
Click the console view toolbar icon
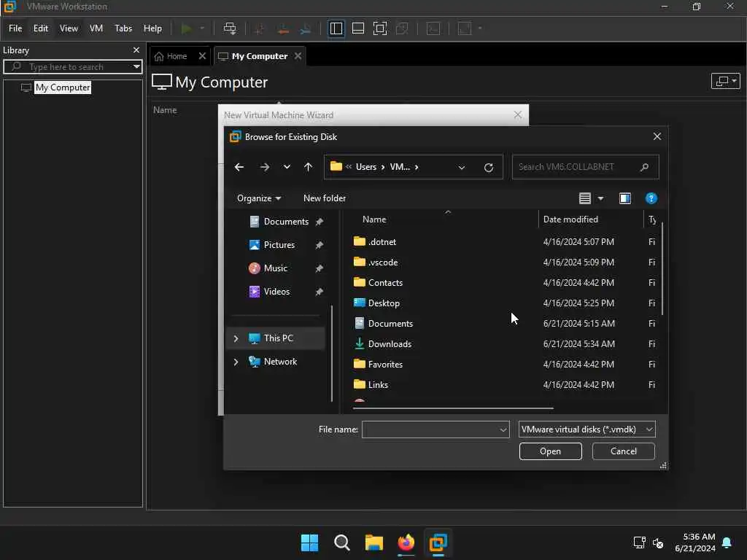[433, 28]
